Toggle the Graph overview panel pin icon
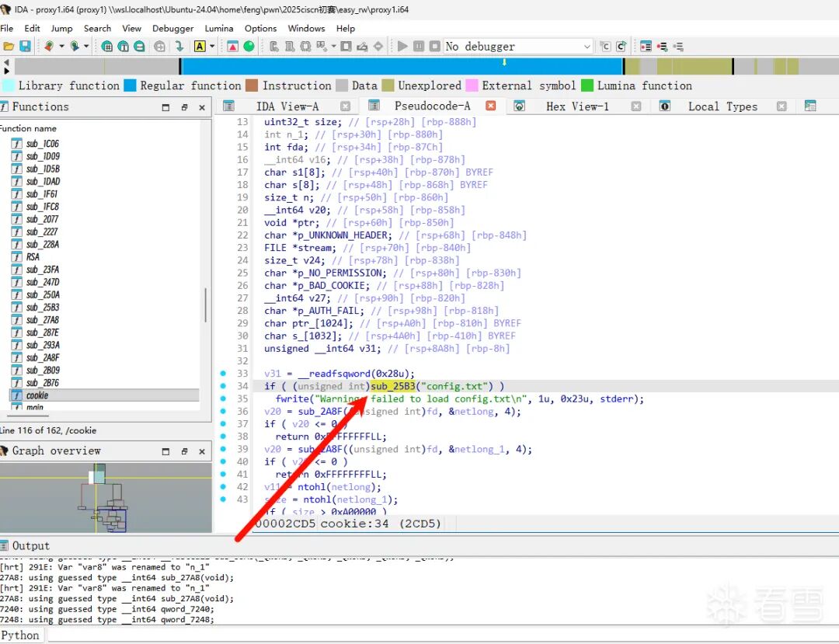Image resolution: width=839 pixels, height=644 pixels. pyautogui.click(x=184, y=451)
